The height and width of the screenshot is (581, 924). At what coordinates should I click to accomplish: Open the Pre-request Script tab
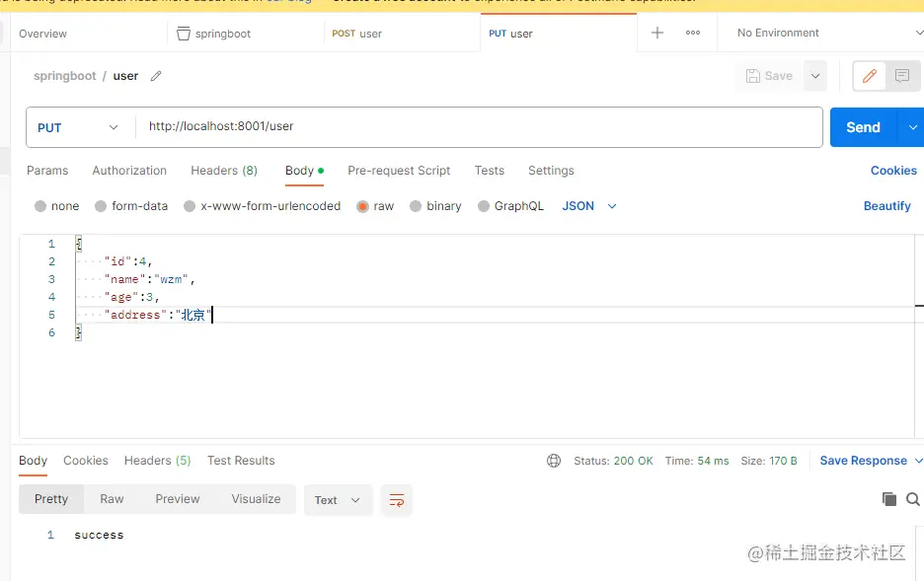tap(399, 170)
